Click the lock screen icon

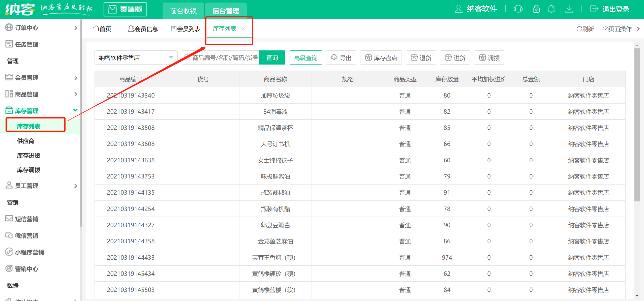(536, 9)
